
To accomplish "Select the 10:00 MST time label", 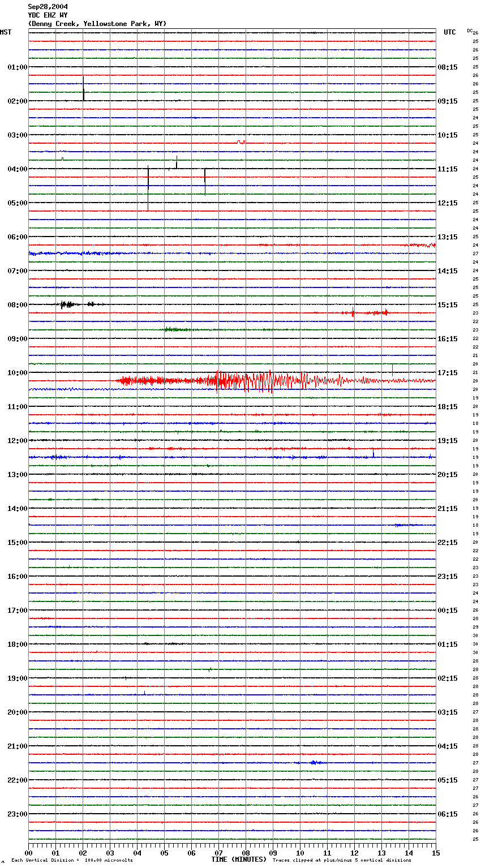I will (18, 373).
